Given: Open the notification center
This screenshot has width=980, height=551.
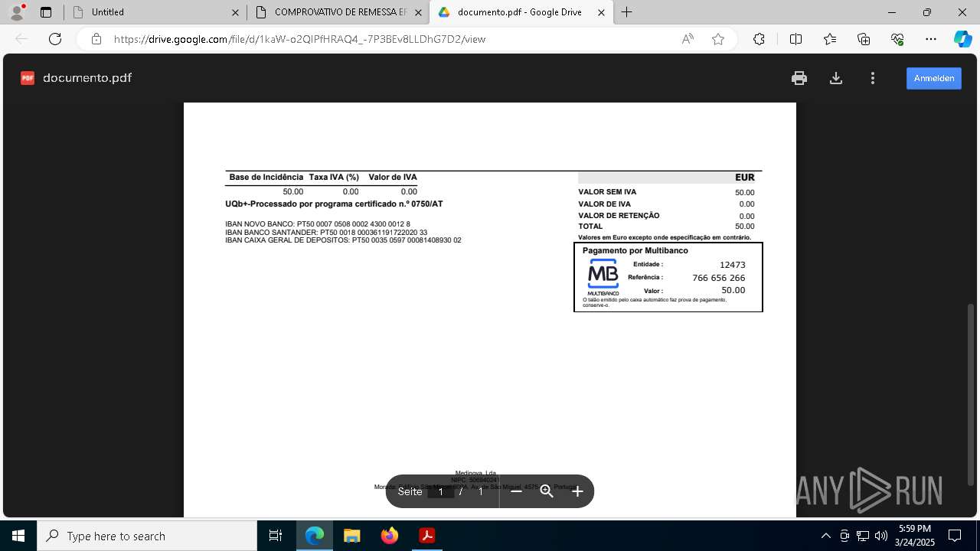Looking at the screenshot, I should 955,536.
